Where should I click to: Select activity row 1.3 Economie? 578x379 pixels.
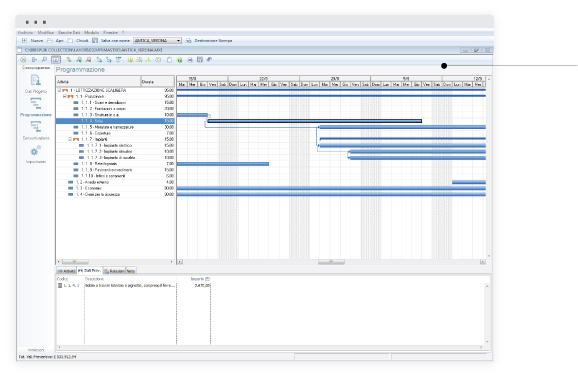pos(115,188)
